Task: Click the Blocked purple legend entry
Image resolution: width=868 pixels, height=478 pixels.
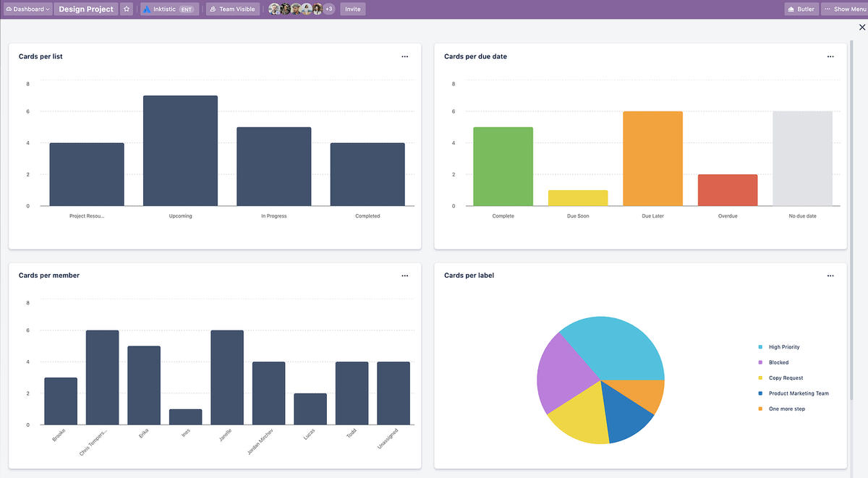Action: [778, 362]
